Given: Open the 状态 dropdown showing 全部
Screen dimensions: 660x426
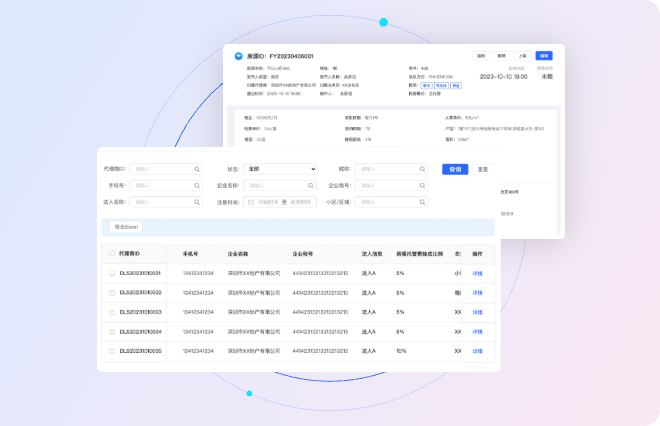Looking at the screenshot, I should coord(280,169).
